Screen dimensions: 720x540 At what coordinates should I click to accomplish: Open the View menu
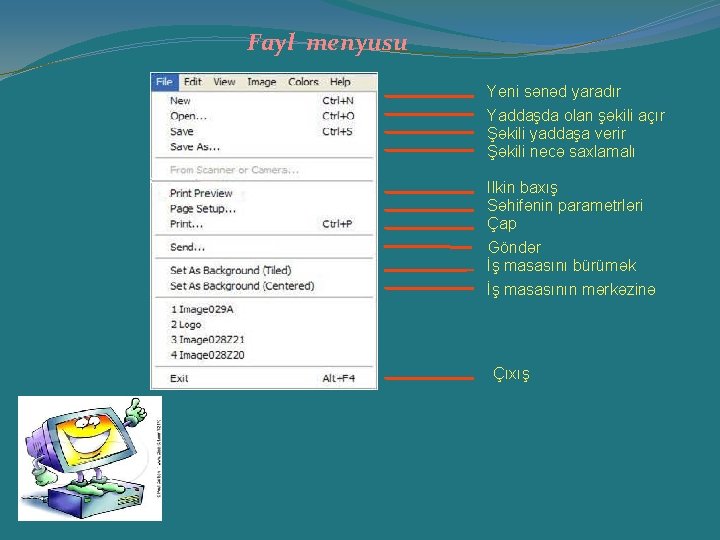tap(224, 82)
